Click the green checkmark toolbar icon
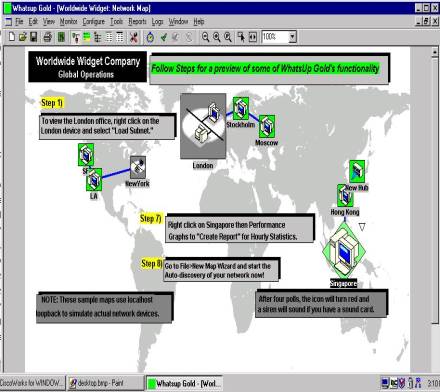The height and width of the screenshot is (392, 440). 164,37
